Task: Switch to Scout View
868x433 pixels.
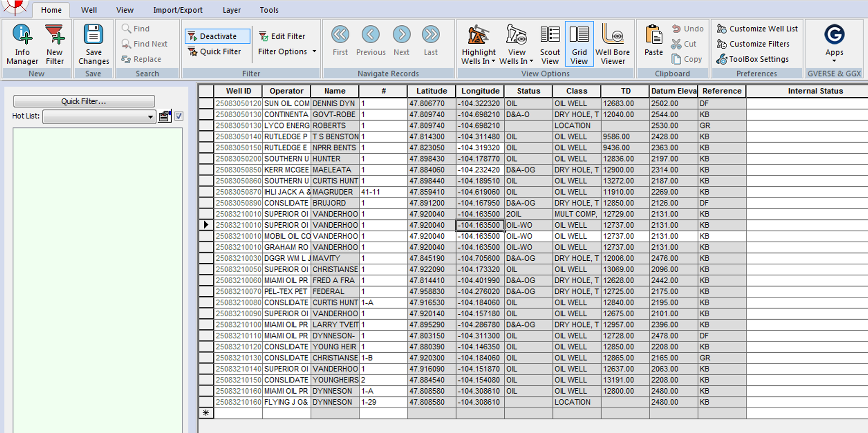Action: point(549,44)
